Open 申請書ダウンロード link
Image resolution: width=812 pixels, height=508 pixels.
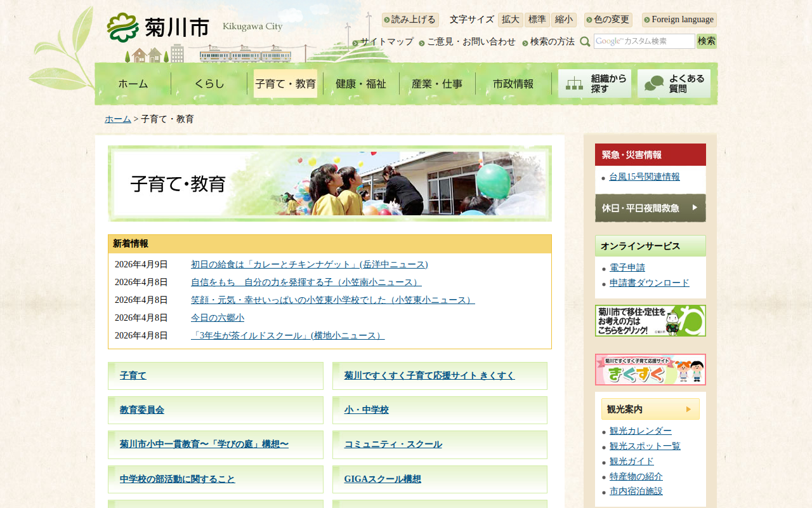[x=650, y=283]
